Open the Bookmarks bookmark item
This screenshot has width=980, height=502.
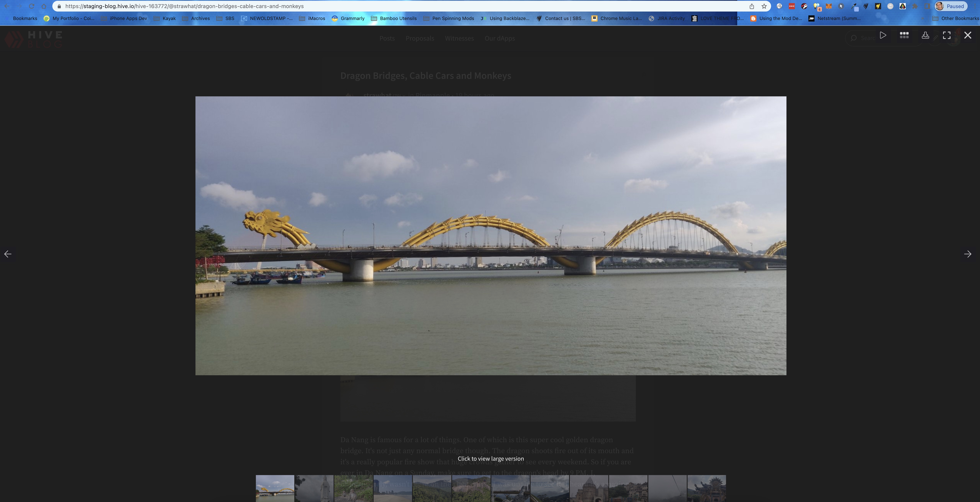click(x=21, y=18)
